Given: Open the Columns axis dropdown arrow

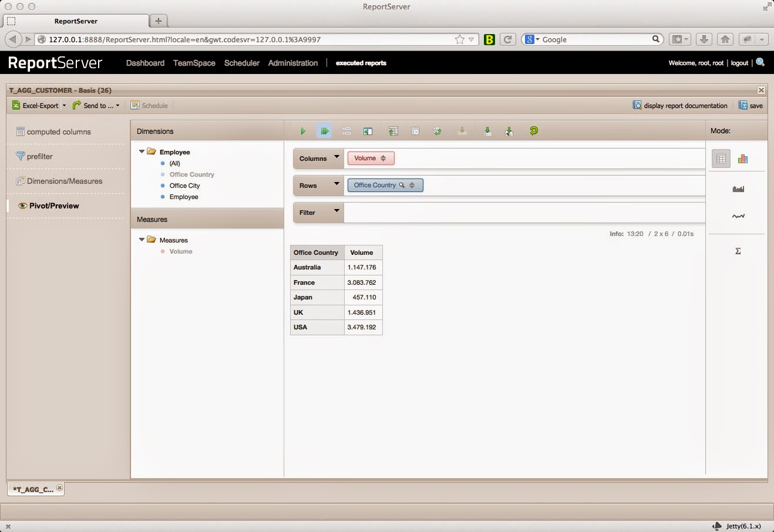Looking at the screenshot, I should [336, 157].
